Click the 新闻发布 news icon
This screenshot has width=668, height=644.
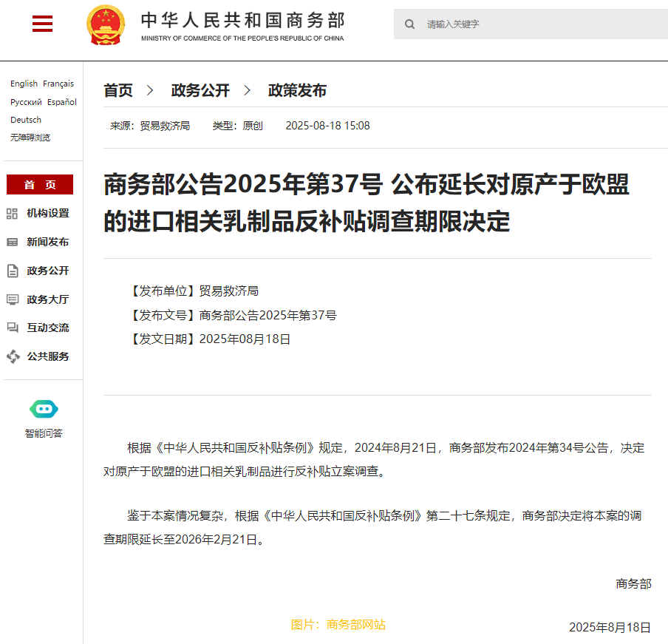pos(13,242)
